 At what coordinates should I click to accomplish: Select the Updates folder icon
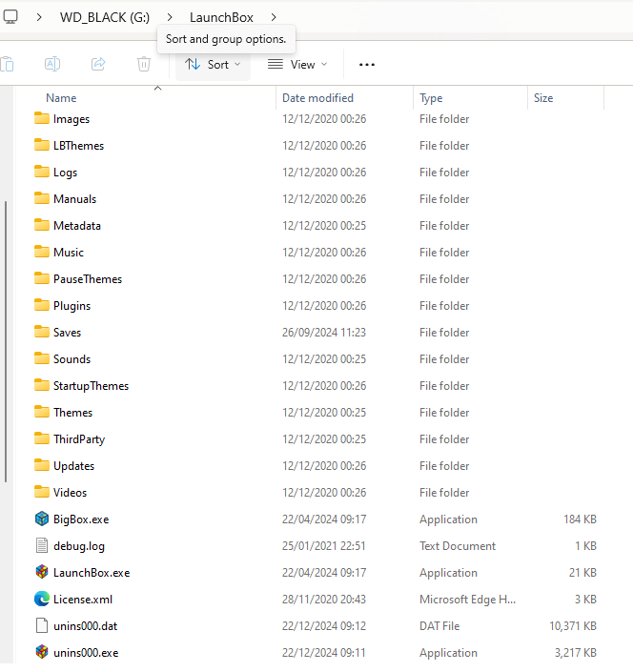(x=42, y=465)
